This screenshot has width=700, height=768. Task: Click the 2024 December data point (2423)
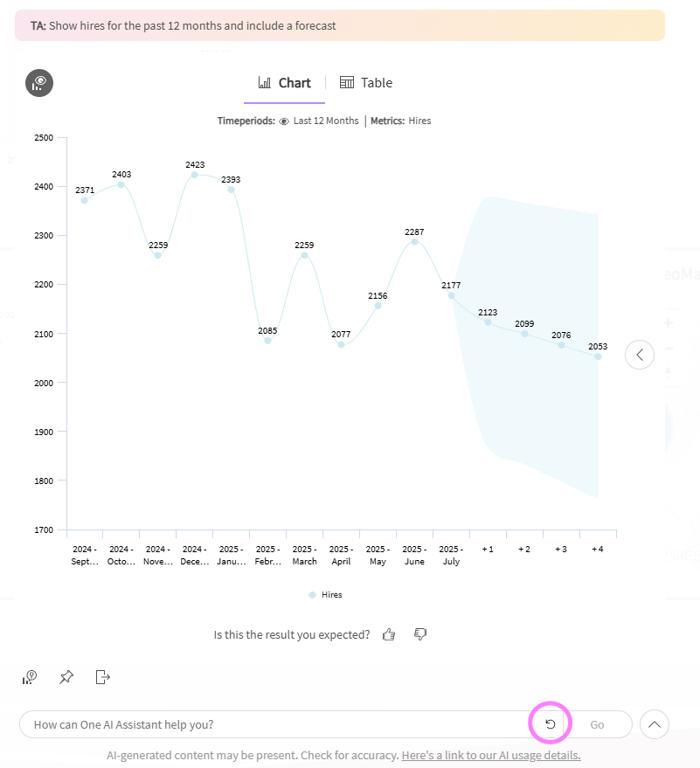pyautogui.click(x=195, y=175)
